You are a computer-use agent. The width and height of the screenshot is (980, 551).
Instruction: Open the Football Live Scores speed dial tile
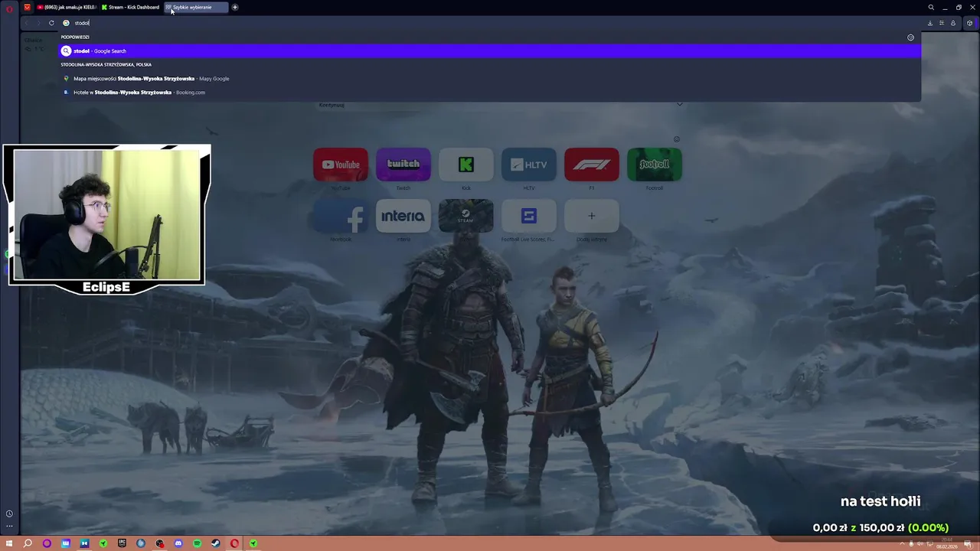point(529,216)
